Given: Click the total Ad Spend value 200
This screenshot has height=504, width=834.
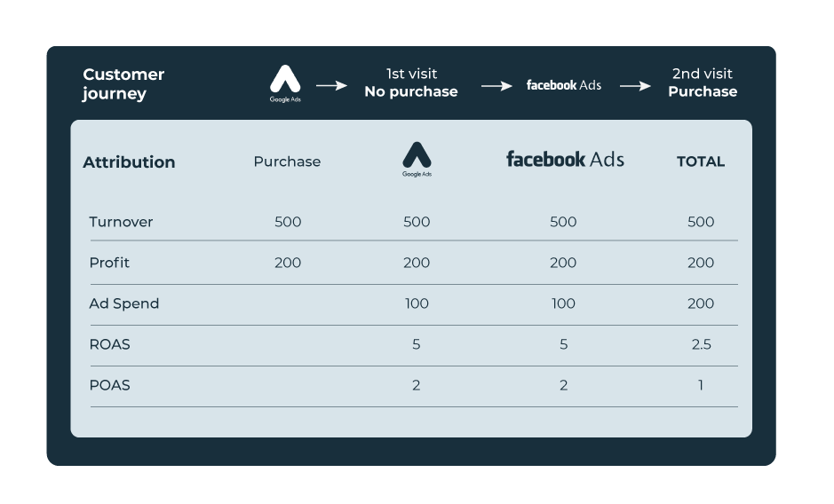Looking at the screenshot, I should 701,303.
